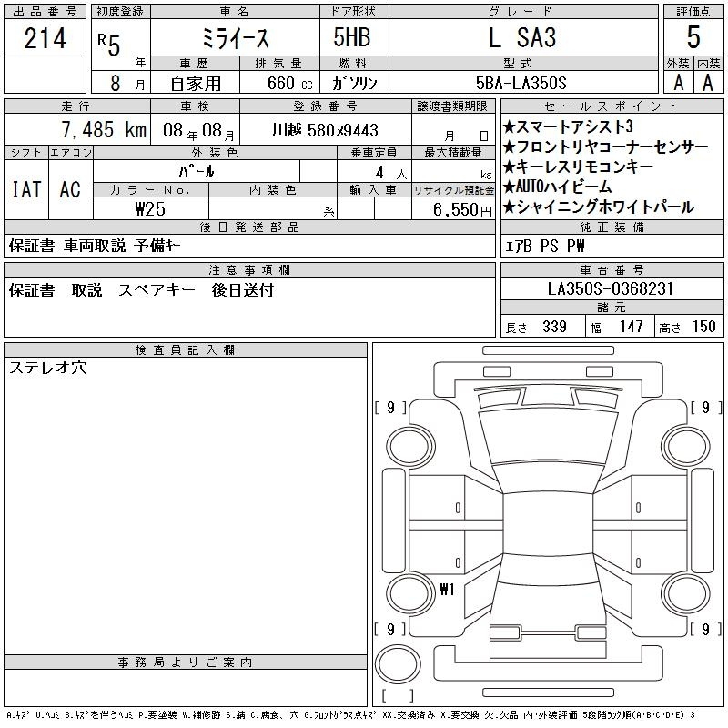Select the seating capacity 4 人
Viewport: 728px width, 728px height.
click(391, 173)
